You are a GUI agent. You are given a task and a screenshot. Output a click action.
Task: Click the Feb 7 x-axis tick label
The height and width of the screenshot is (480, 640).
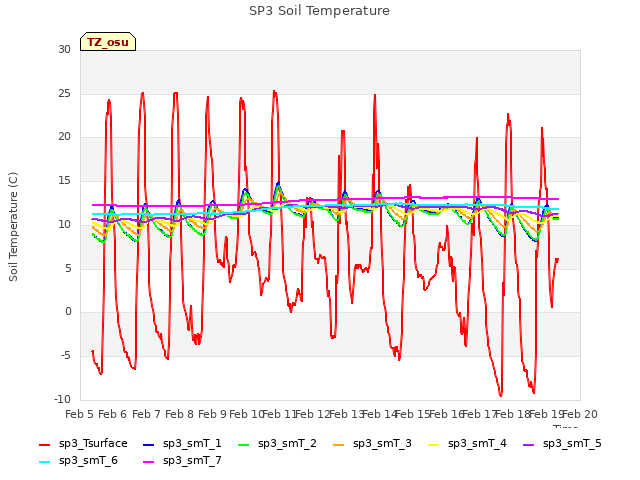146,414
